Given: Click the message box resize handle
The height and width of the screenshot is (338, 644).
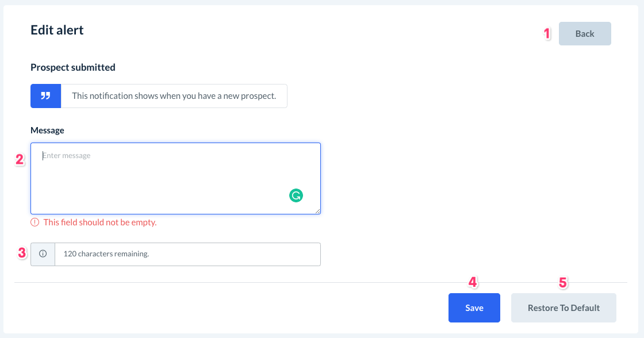Looking at the screenshot, I should coord(317,211).
